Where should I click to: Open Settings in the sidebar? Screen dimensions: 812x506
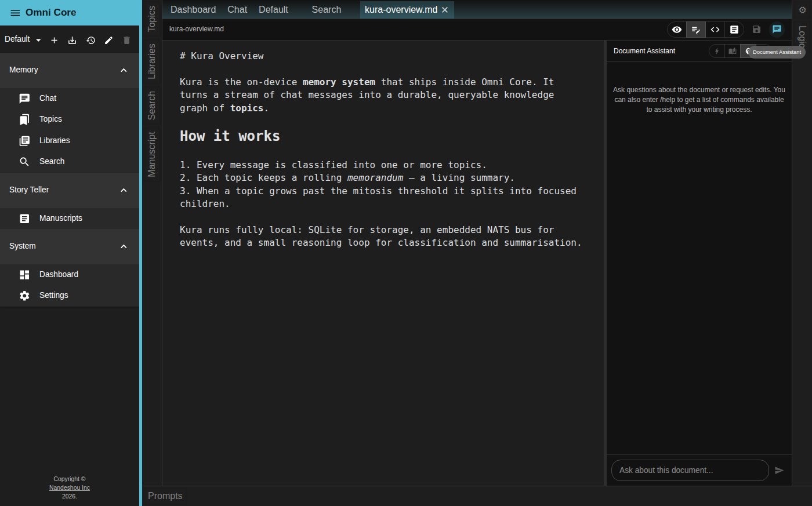pos(70,295)
